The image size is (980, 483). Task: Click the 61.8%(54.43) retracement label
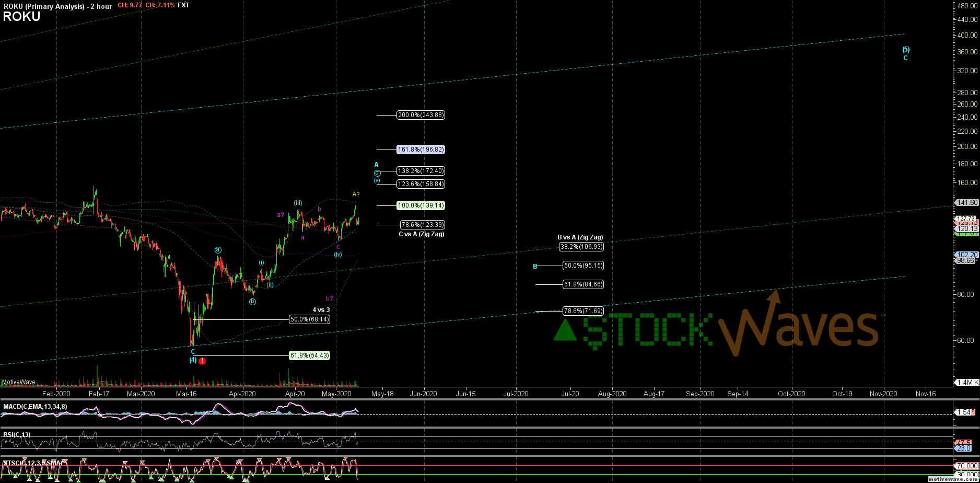pyautogui.click(x=310, y=355)
